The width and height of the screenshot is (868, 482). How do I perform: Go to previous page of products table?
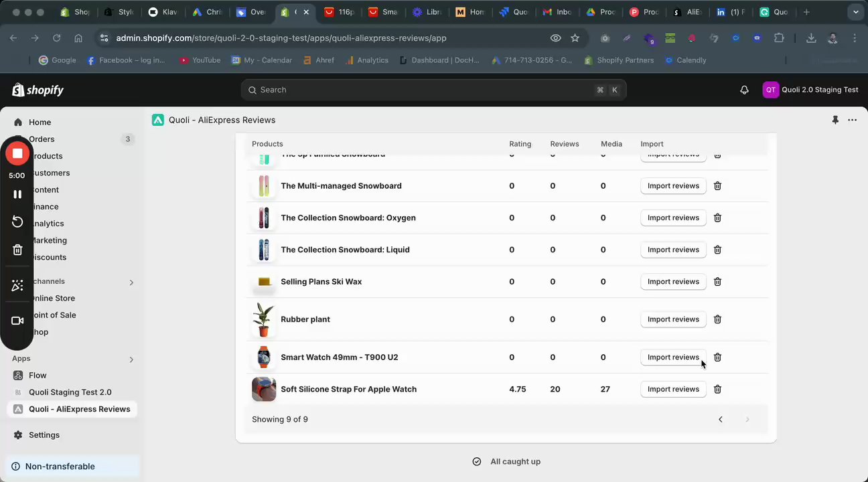721,420
